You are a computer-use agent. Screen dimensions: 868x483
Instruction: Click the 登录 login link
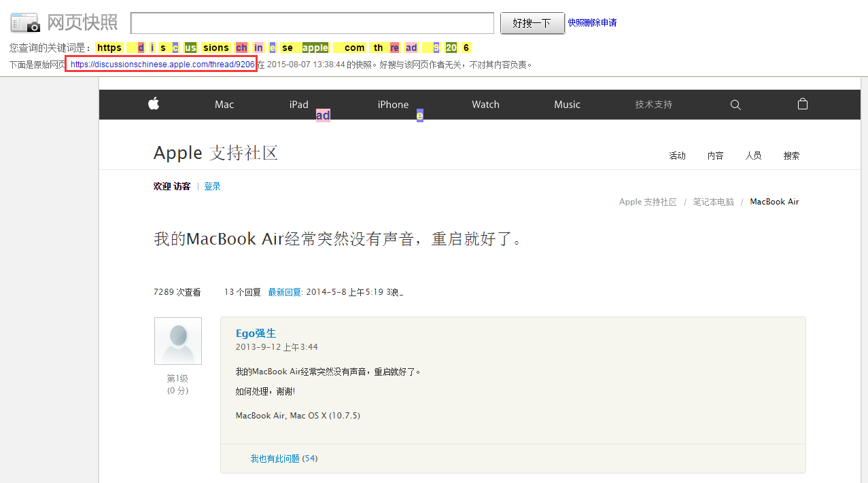(212, 186)
